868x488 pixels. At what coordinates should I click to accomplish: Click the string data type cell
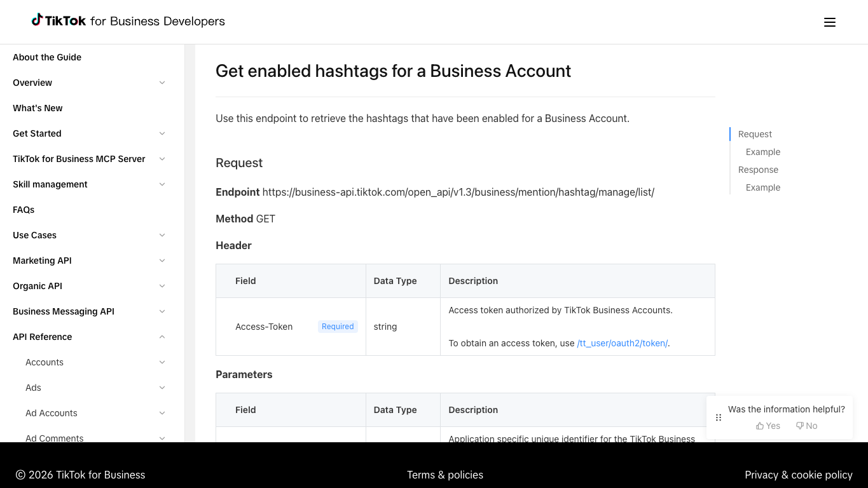pos(403,327)
